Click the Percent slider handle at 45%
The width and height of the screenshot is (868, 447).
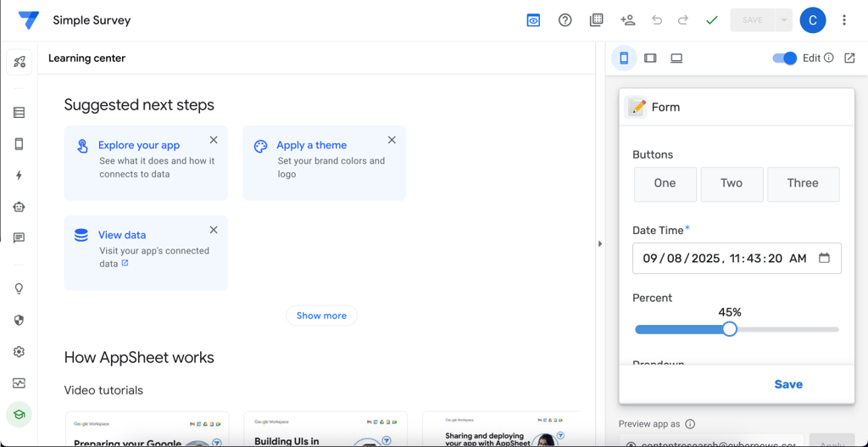coord(730,329)
